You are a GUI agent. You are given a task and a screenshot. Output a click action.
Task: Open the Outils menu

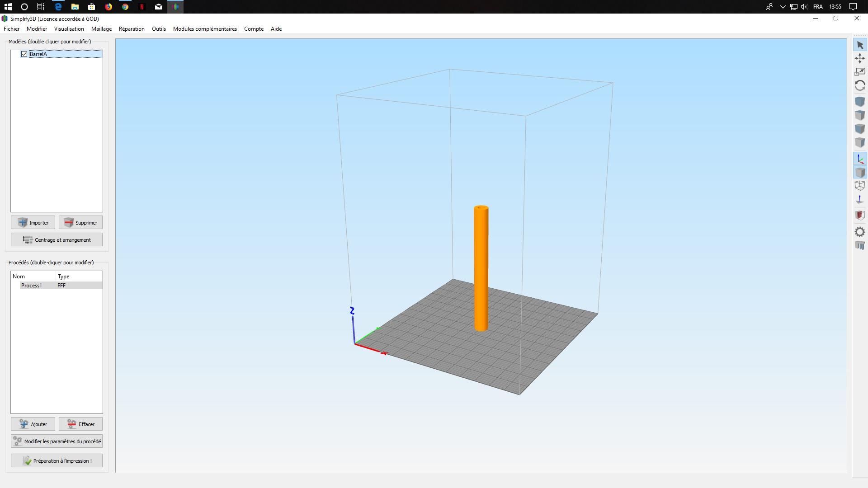pos(159,29)
